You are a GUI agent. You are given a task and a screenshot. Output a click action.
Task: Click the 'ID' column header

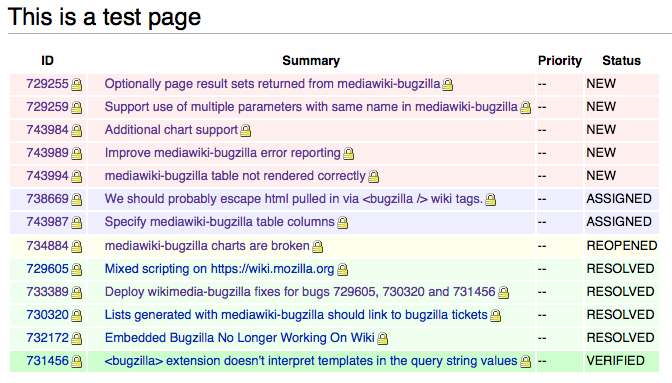[48, 61]
